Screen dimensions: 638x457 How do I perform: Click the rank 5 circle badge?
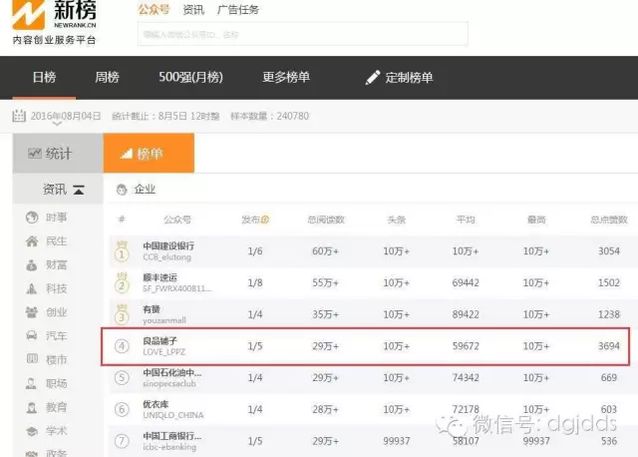click(122, 378)
